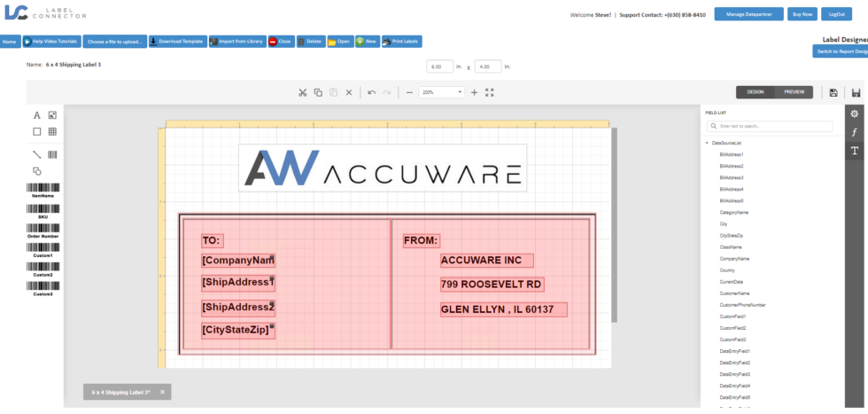This screenshot has width=868, height=414.
Task: Select the shape tool
Action: tap(37, 171)
